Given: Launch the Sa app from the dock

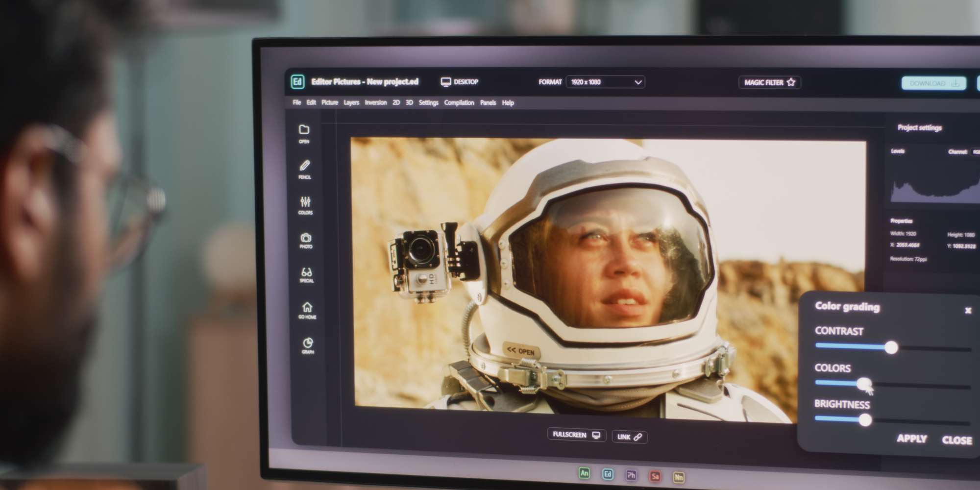Looking at the screenshot, I should (x=655, y=476).
